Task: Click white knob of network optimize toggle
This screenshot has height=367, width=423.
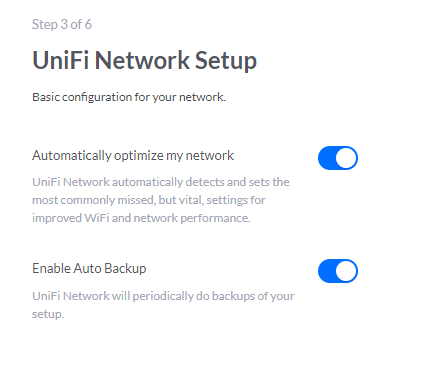Action: click(346, 158)
